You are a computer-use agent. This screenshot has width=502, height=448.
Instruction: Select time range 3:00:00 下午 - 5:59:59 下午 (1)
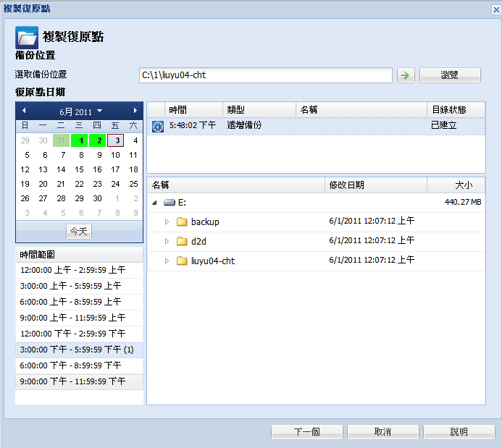[x=79, y=350]
